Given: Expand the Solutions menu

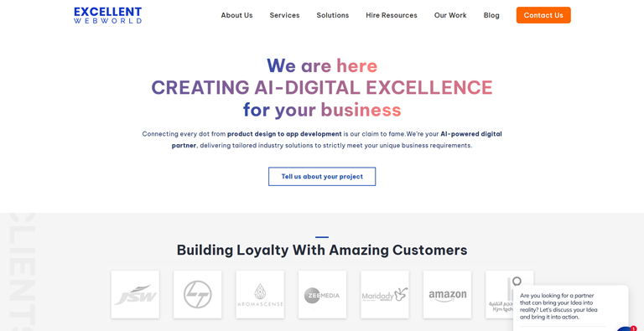Looking at the screenshot, I should point(333,15).
